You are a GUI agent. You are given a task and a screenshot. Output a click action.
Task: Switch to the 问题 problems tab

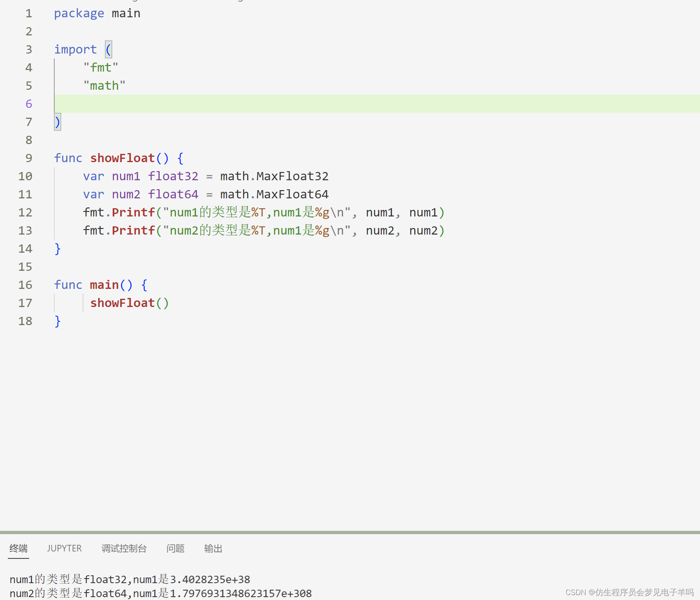(x=176, y=549)
